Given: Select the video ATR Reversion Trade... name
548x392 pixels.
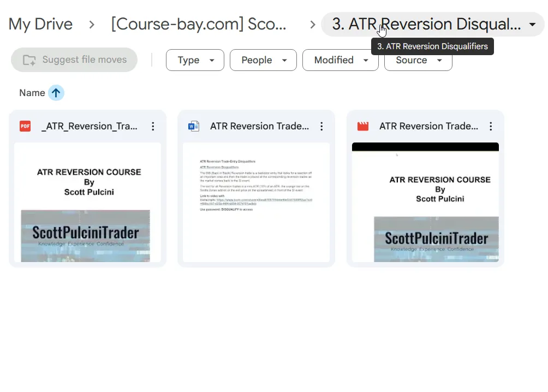Looking at the screenshot, I should pos(428,126).
